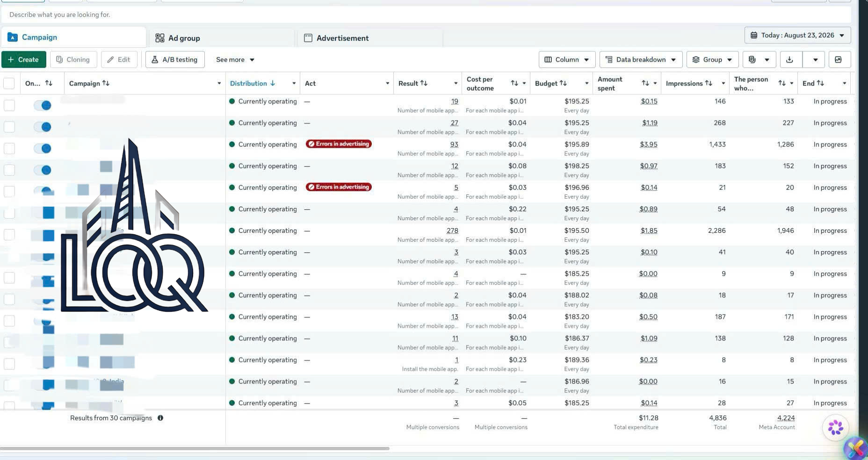Sort by 'The person who...' column arrows
868x460 pixels.
[x=782, y=83]
